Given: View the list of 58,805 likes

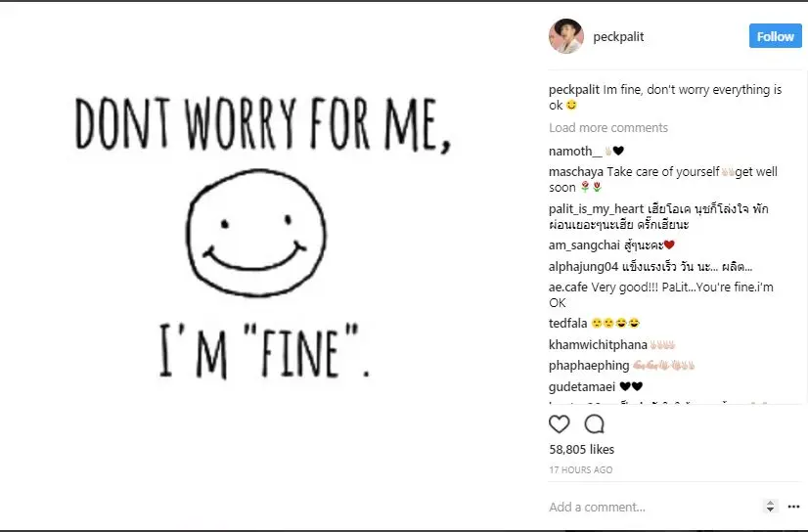Looking at the screenshot, I should pyautogui.click(x=582, y=450).
